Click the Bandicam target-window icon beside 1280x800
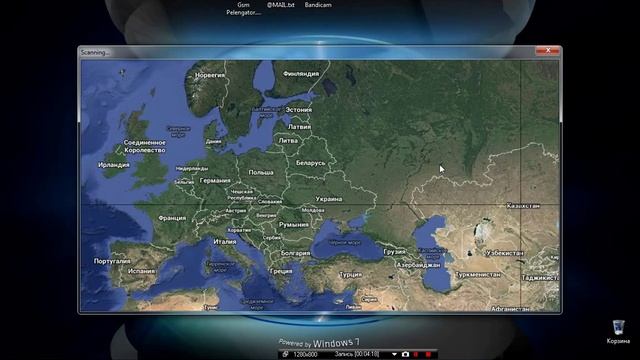The height and width of the screenshot is (360, 640). (x=285, y=354)
